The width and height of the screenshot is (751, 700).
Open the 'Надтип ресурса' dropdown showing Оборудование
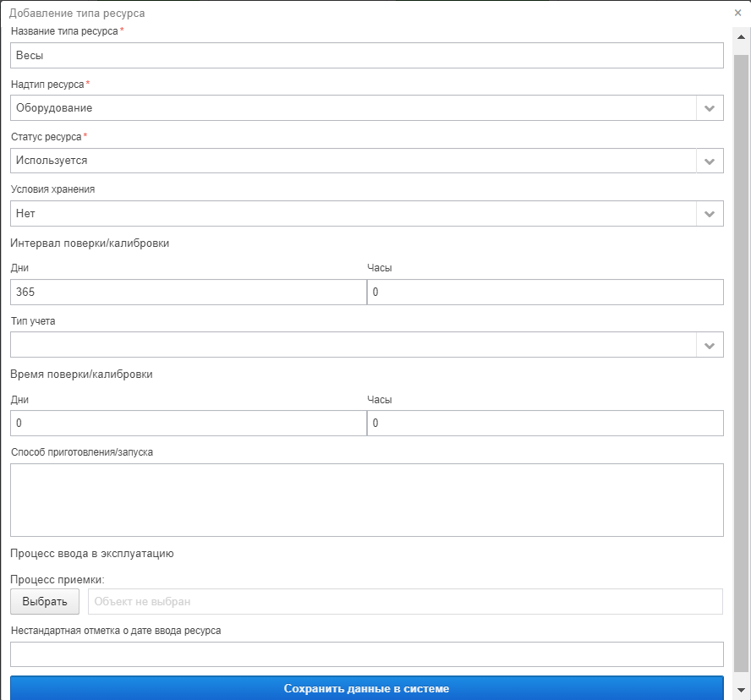click(367, 108)
